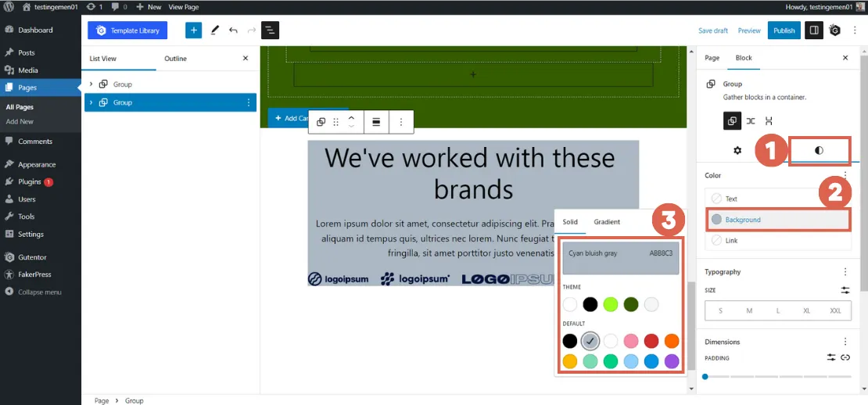Screen dimensions: 868x405
Task: Open the testingemen01 site home link
Action: point(50,7)
